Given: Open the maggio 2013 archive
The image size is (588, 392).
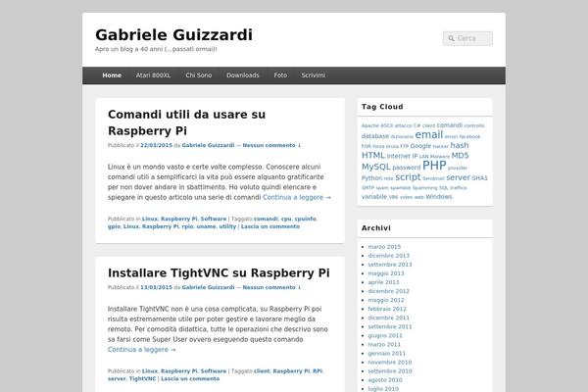Looking at the screenshot, I should 386,273.
